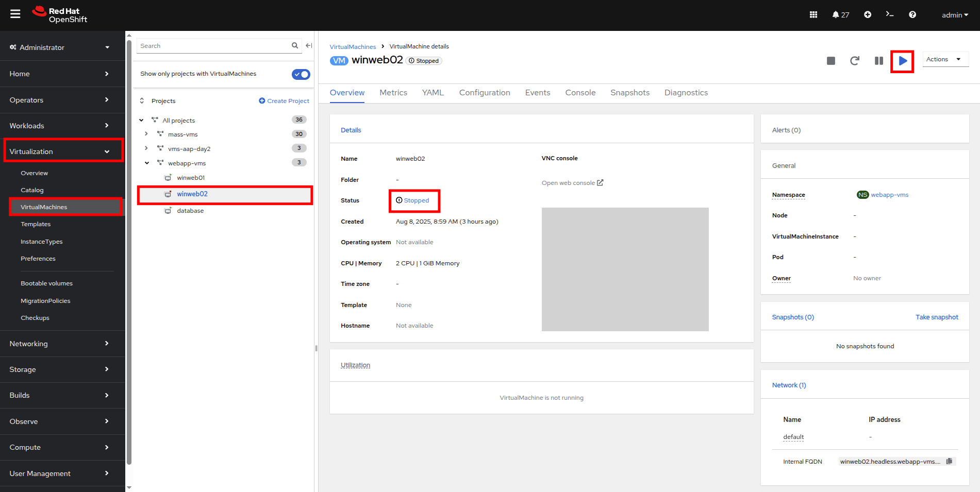Screen dimensions: 980x492
Task: Open the Administrator perspective switcher
Action: pyautogui.click(x=60, y=47)
